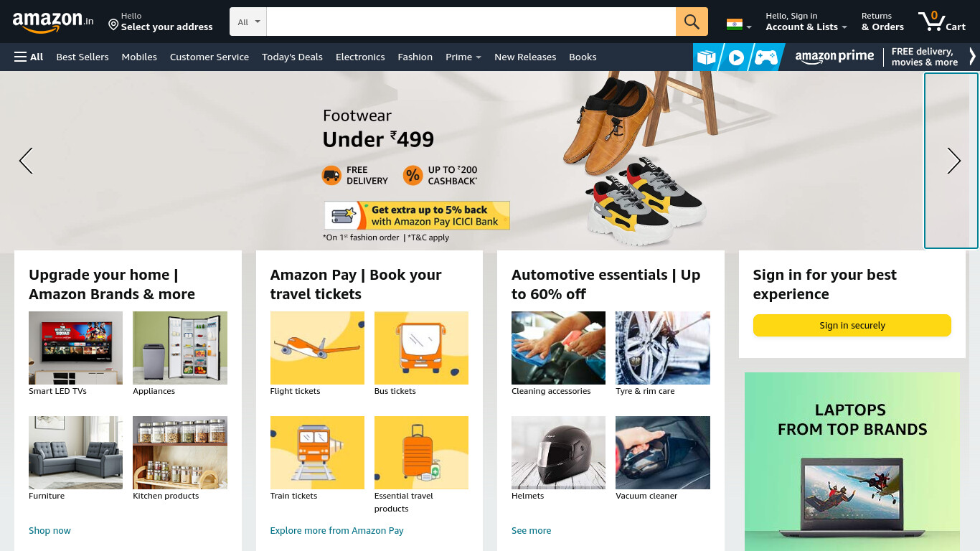Show the next carousel banner
Image resolution: width=980 pixels, height=551 pixels.
(x=953, y=161)
